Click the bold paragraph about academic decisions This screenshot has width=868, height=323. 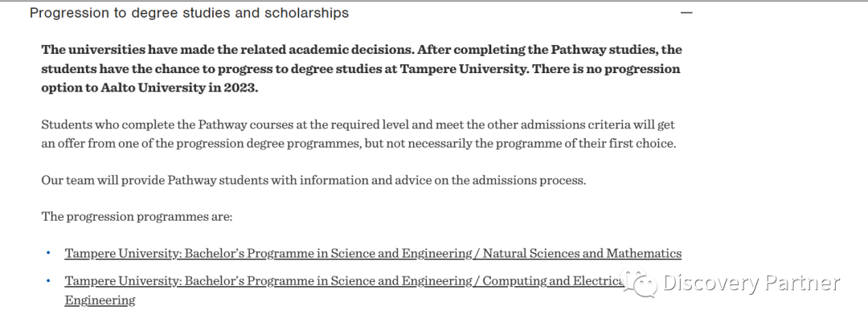click(362, 69)
